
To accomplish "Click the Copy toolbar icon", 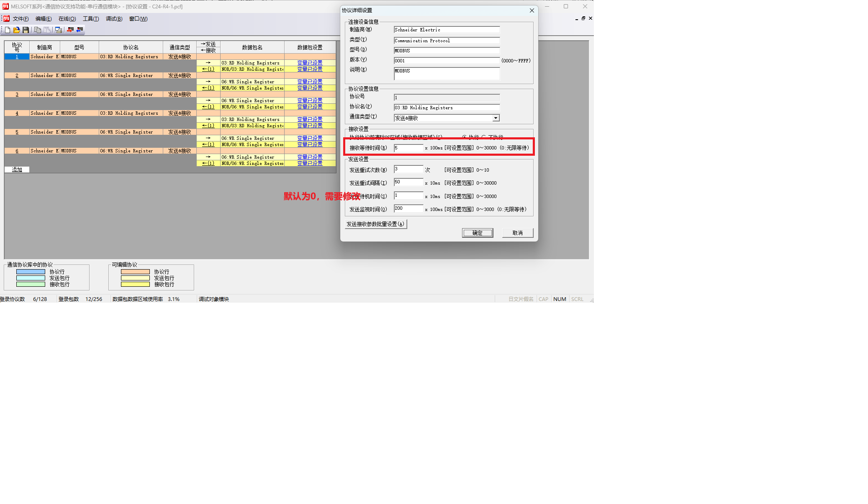I will [37, 30].
